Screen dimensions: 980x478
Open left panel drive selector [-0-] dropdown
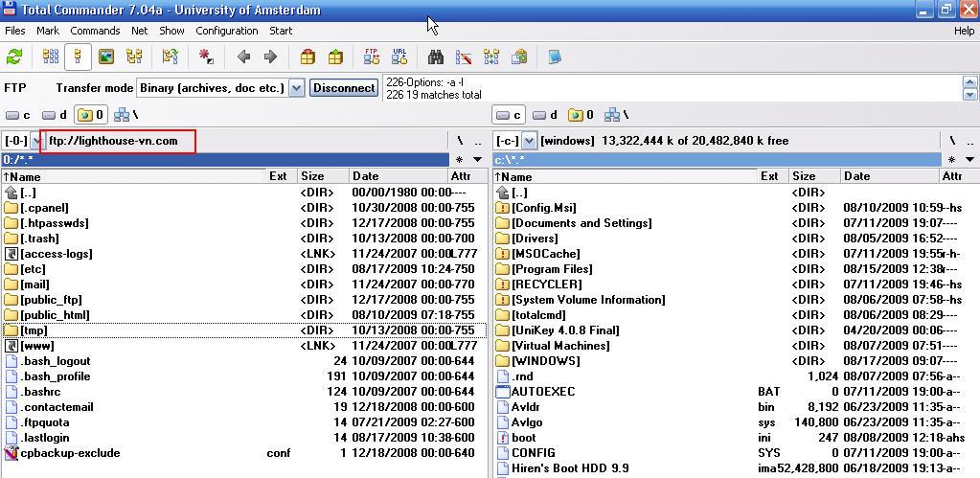point(36,141)
